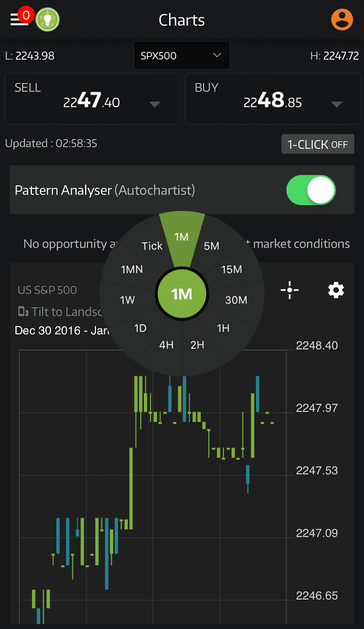The image size is (364, 629).
Task: Open the orange user profile icon
Action: tap(342, 19)
